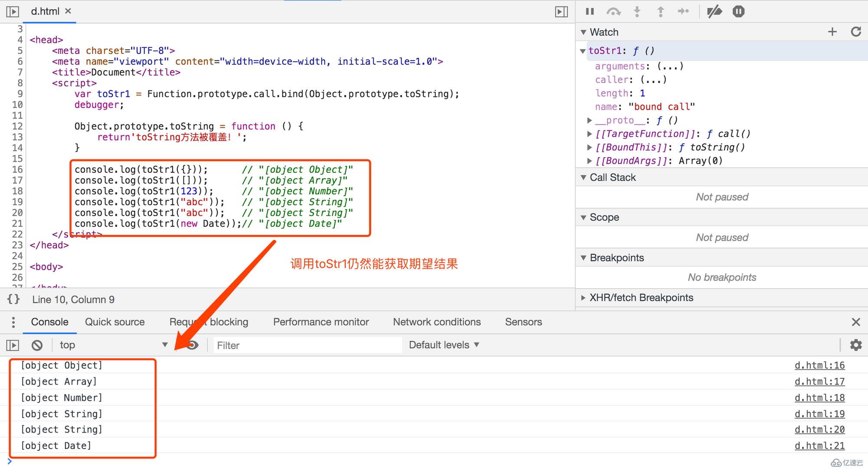The height and width of the screenshot is (472, 868).
Task: Step into next function call
Action: point(637,12)
